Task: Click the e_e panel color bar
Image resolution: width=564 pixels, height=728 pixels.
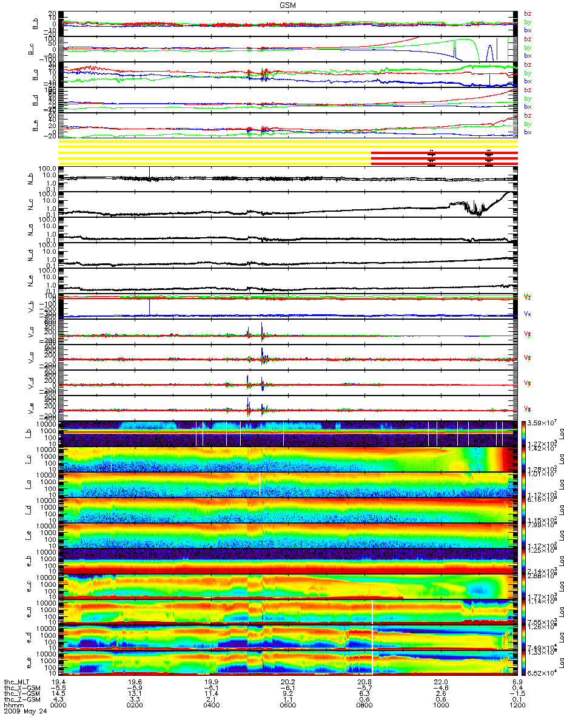Action: coord(525,662)
